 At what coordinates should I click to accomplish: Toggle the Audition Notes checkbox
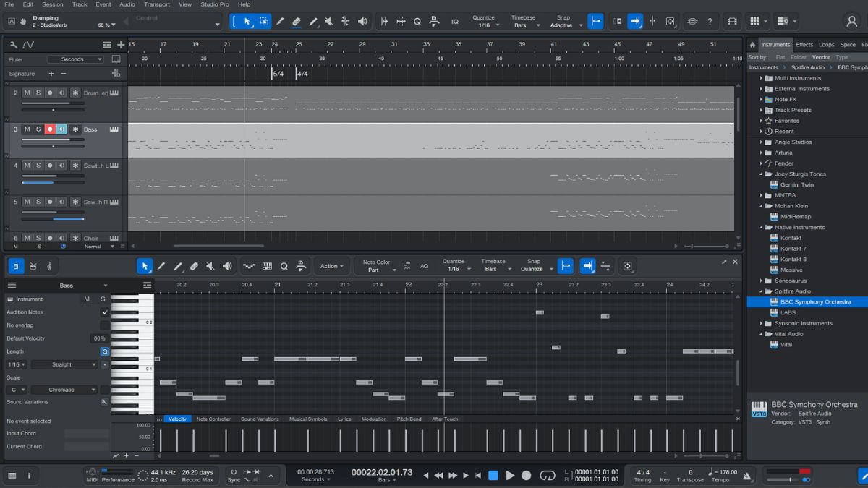[x=105, y=312]
